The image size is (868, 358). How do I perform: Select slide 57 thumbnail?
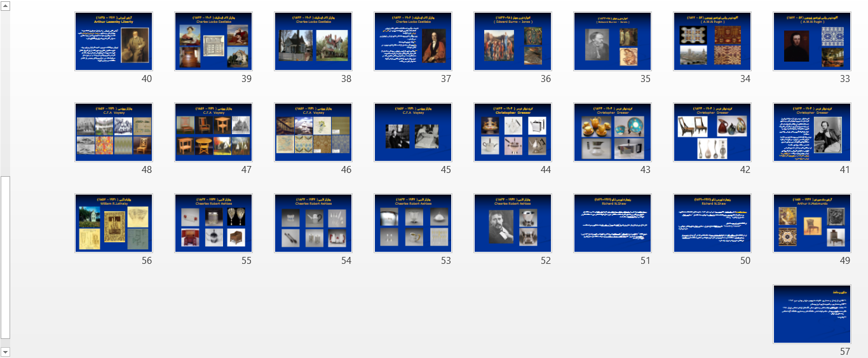coord(811,314)
